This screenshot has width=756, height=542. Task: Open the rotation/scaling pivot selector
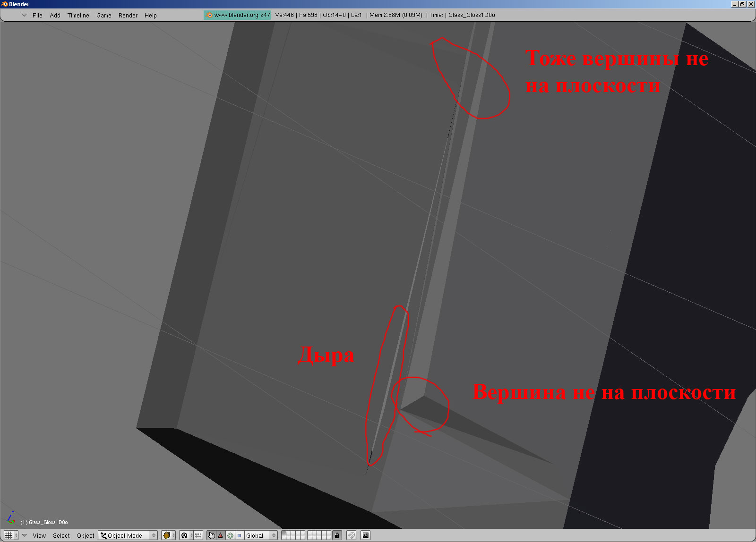click(186, 535)
